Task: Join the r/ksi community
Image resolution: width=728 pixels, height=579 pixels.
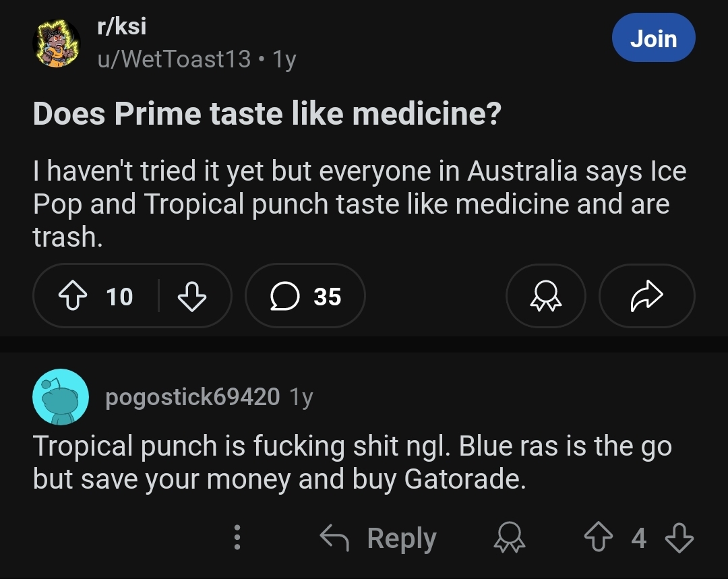Action: 653,39
